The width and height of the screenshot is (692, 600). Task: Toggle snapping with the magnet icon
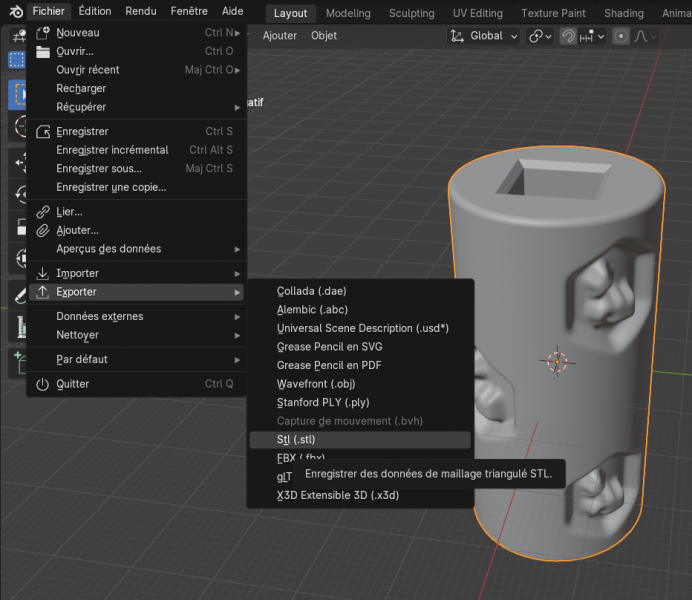click(x=568, y=36)
